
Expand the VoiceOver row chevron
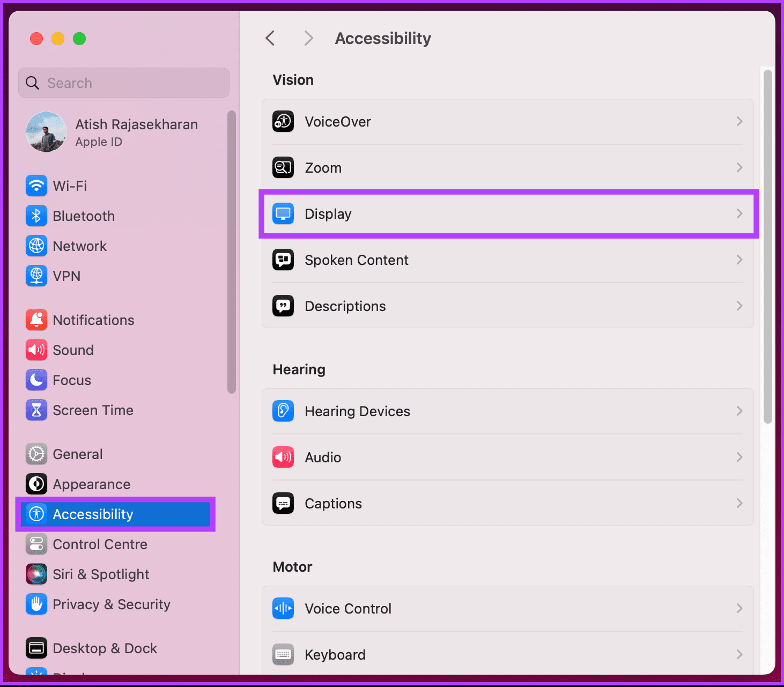[x=739, y=121]
